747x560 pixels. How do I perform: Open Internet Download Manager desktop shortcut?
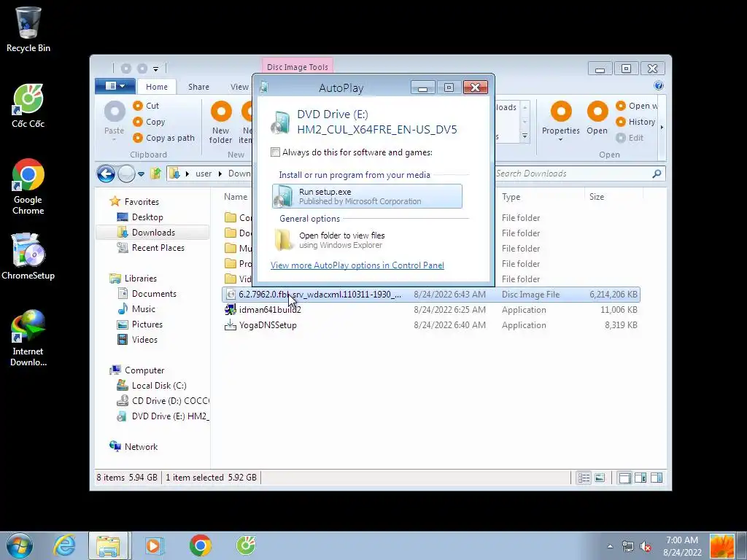28,338
